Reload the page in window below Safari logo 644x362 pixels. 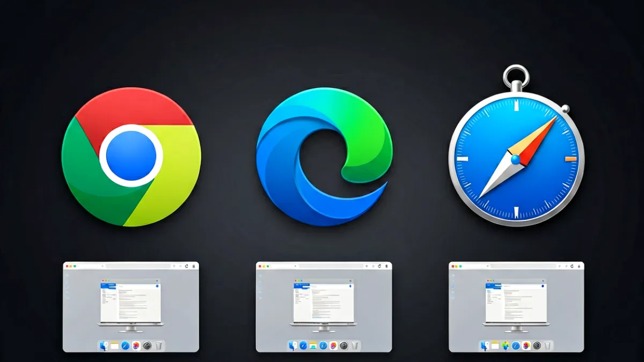(572, 266)
